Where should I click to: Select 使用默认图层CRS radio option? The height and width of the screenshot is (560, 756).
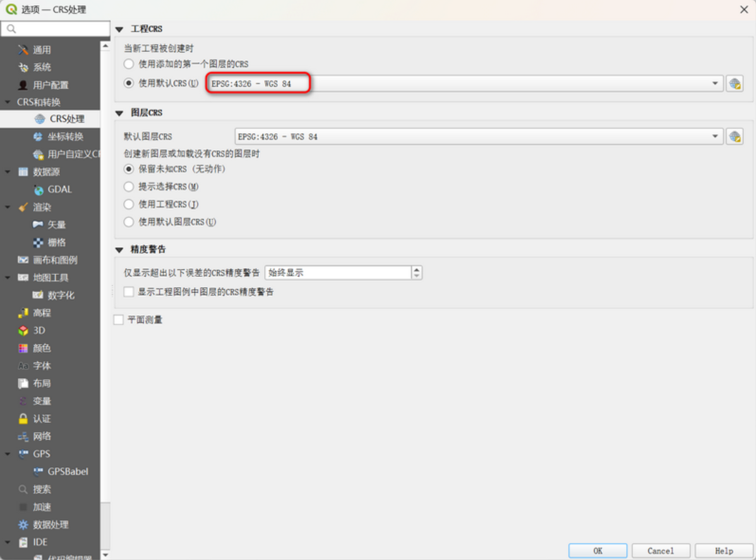129,222
